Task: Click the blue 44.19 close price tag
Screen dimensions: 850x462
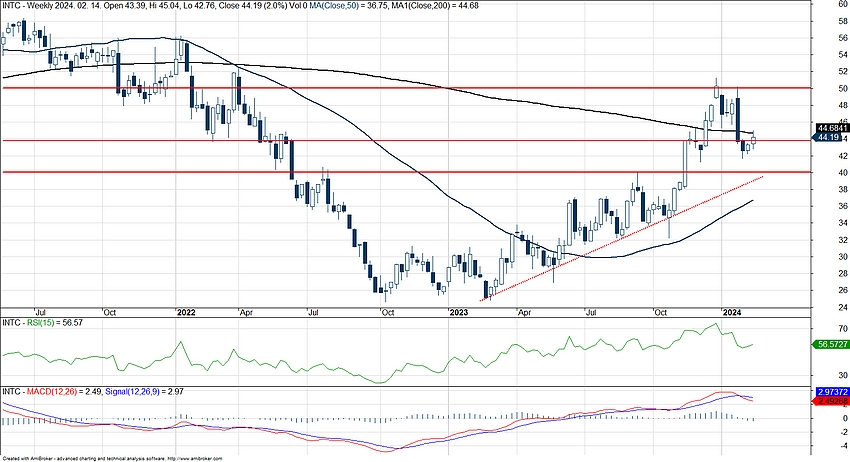Action: [829, 138]
